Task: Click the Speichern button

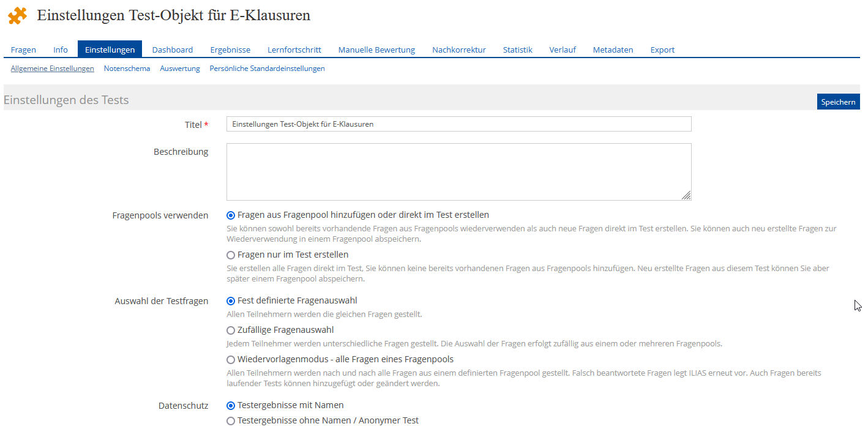Action: [838, 102]
